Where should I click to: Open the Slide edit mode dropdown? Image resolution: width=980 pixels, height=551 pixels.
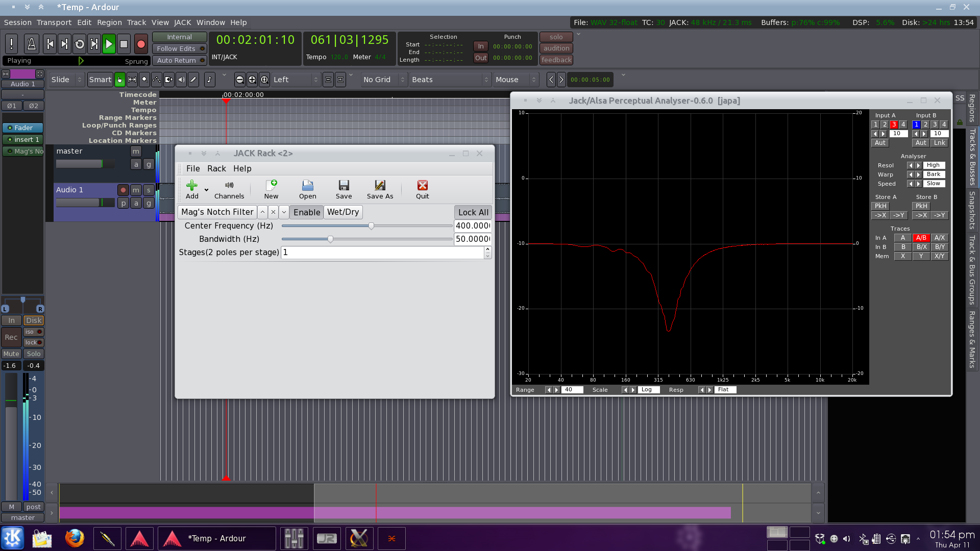tap(66, 80)
